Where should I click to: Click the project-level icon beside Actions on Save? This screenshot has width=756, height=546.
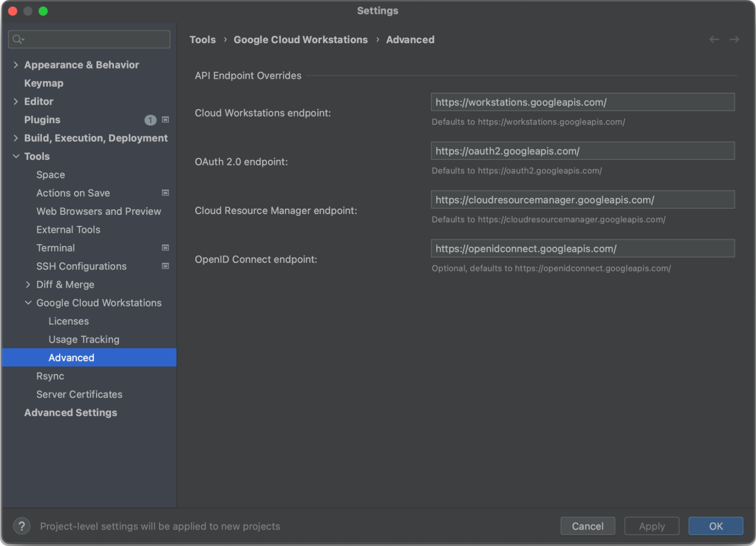pyautogui.click(x=166, y=193)
